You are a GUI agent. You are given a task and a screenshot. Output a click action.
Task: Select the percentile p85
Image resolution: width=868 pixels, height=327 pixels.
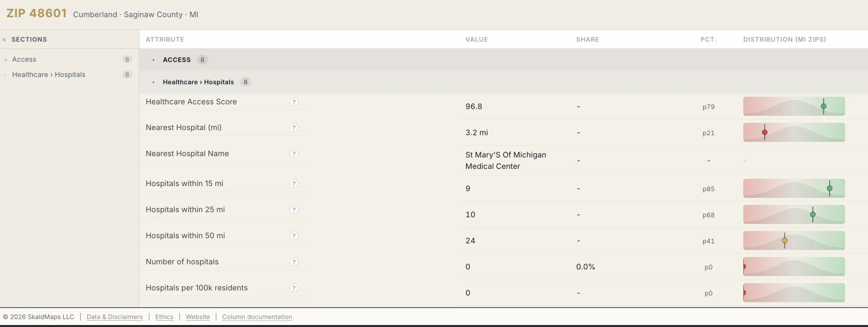708,189
